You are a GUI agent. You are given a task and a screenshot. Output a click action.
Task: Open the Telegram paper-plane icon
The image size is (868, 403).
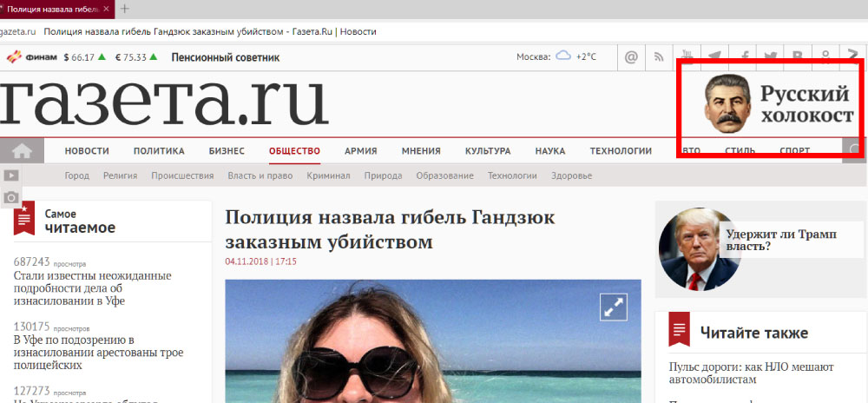714,56
